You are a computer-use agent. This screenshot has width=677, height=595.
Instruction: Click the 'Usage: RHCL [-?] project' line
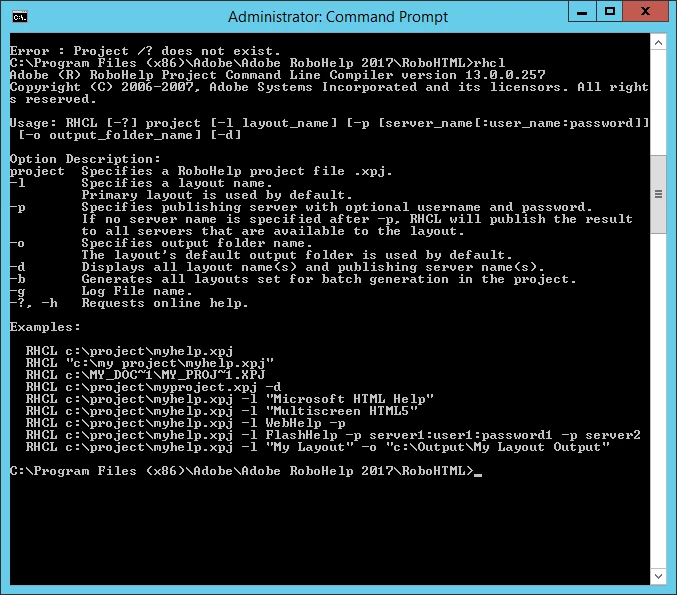329,123
